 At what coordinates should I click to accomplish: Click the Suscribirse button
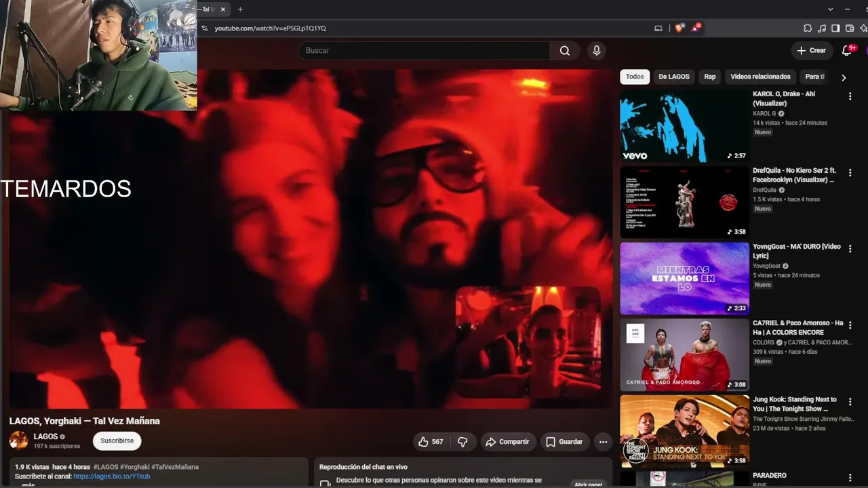[x=117, y=441]
